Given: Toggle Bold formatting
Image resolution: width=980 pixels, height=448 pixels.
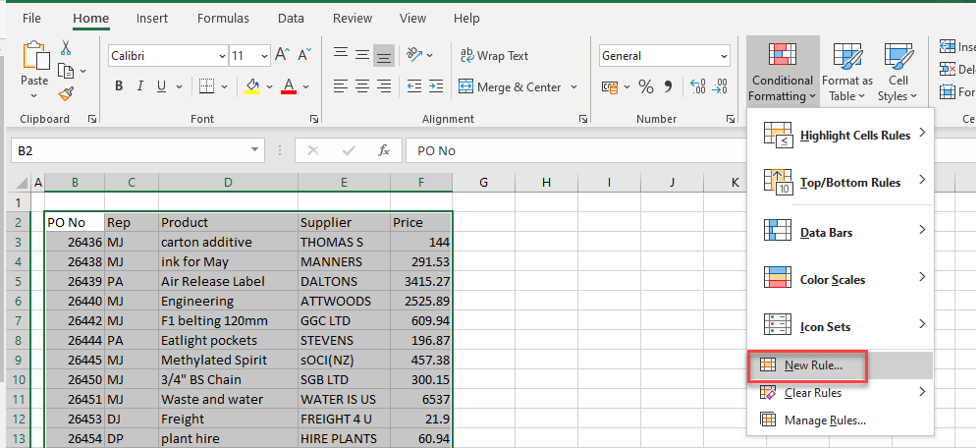Looking at the screenshot, I should click(x=119, y=86).
